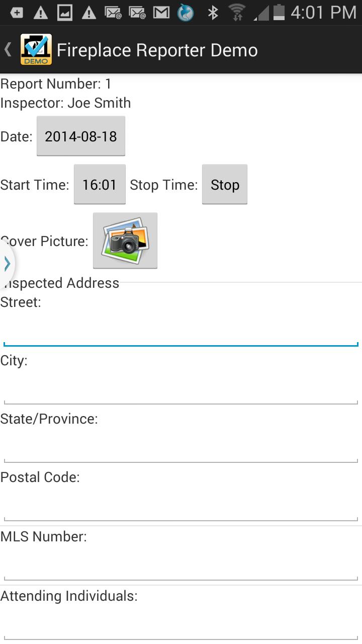Screen dimensions: 362x644
Task: Tap the blue globe notification icon
Action: (186, 13)
